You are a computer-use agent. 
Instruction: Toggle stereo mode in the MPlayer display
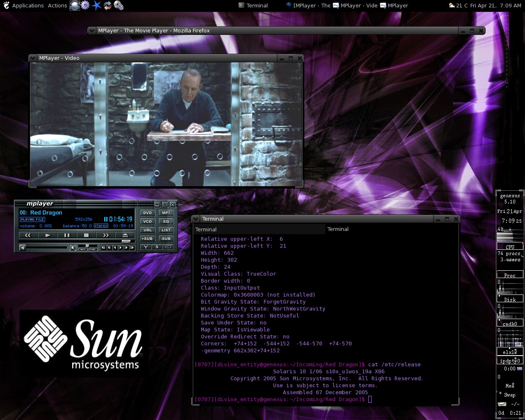[x=100, y=226]
